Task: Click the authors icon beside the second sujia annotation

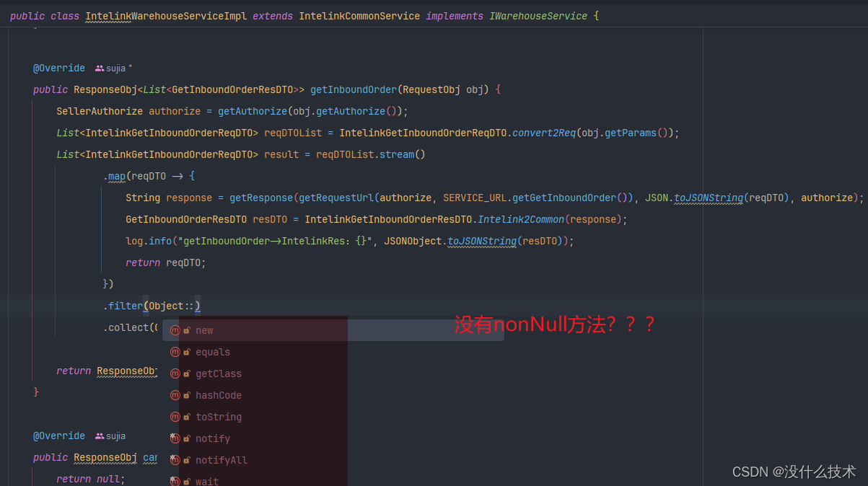Action: pos(98,436)
